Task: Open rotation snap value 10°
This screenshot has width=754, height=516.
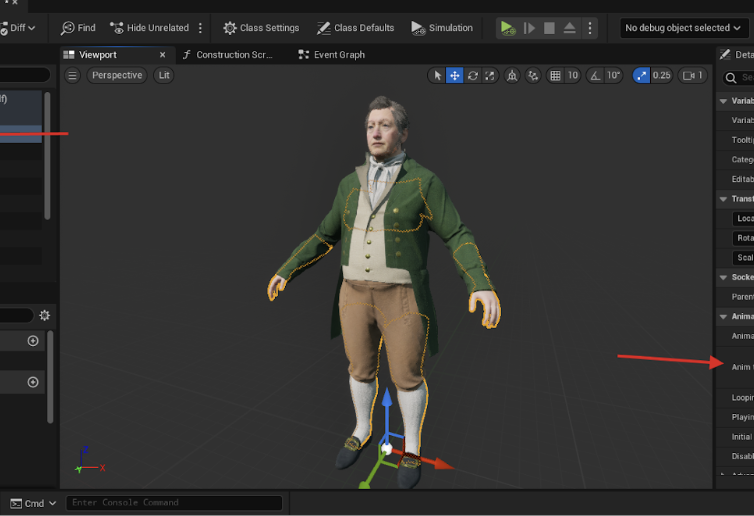Action: click(613, 76)
